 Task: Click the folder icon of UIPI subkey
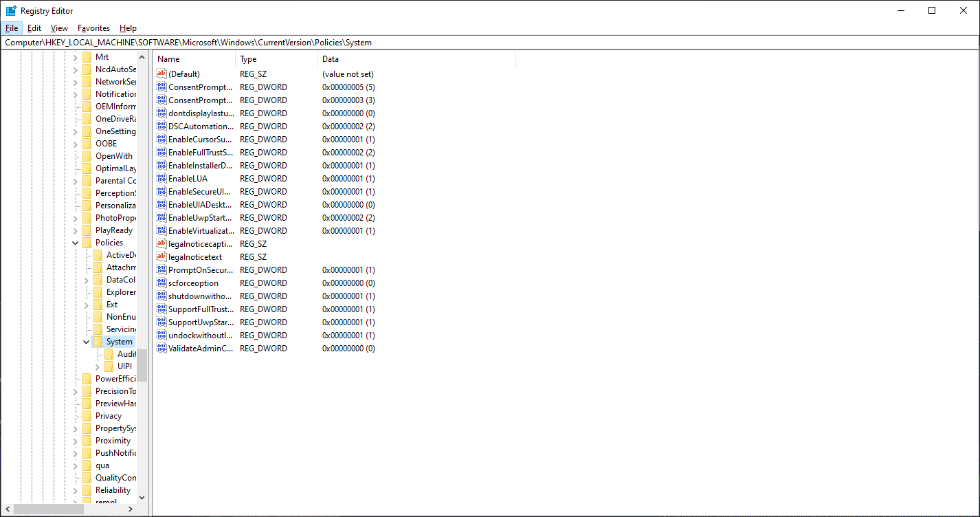[109, 366]
